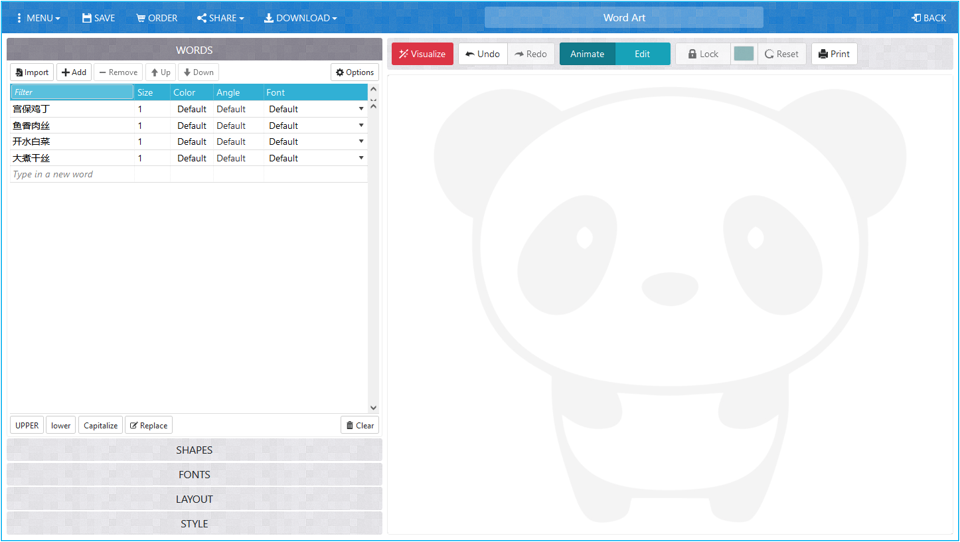Select the word 开水白菜
The height and width of the screenshot is (542, 960).
click(x=31, y=141)
